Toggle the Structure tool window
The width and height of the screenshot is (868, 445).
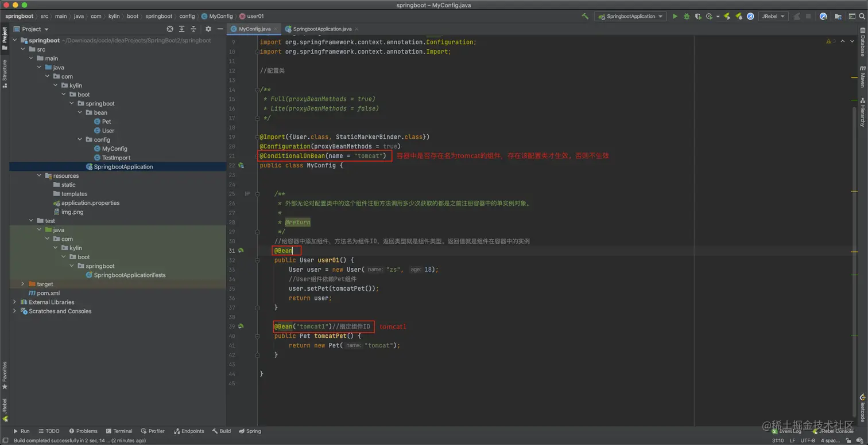(5, 73)
